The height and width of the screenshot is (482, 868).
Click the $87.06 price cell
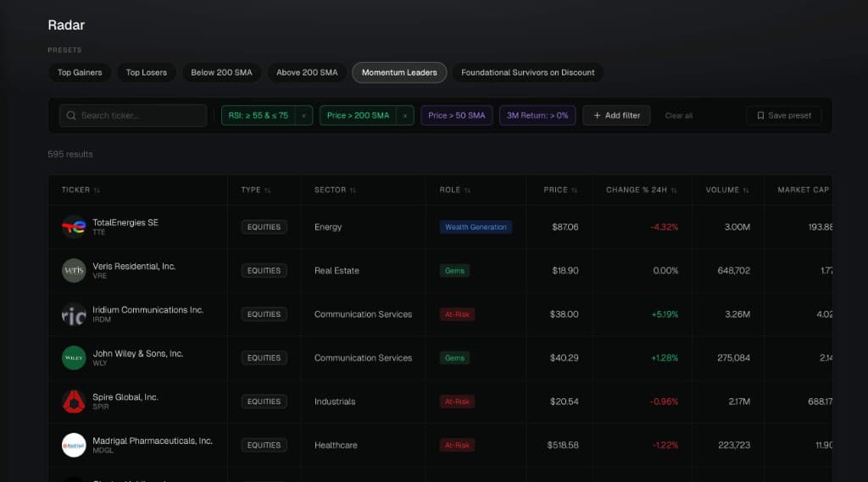[565, 227]
